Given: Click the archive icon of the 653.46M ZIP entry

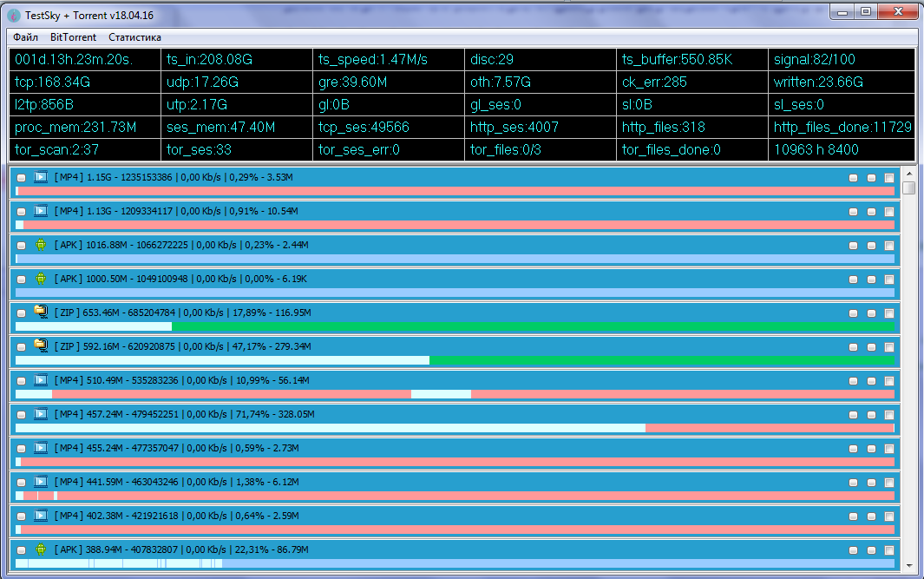Looking at the screenshot, I should point(41,313).
